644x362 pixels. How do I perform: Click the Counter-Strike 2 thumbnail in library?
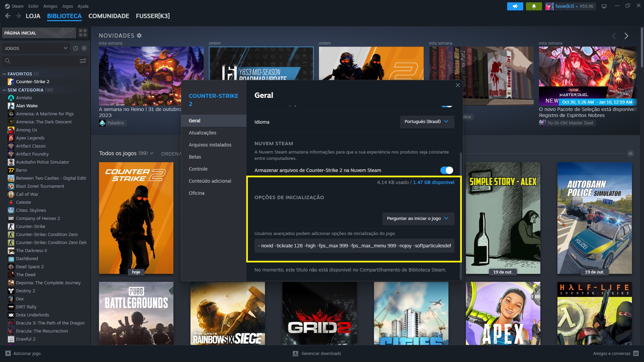click(136, 218)
